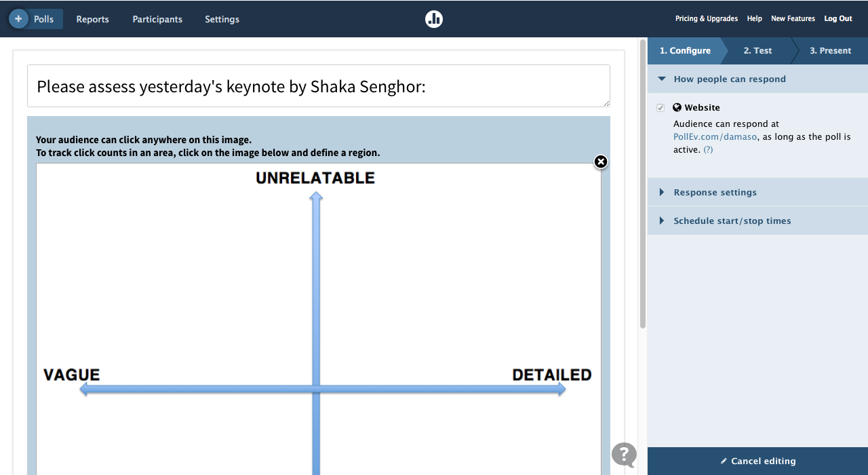868x475 pixels.
Task: Click the Log Out link
Action: tap(838, 19)
